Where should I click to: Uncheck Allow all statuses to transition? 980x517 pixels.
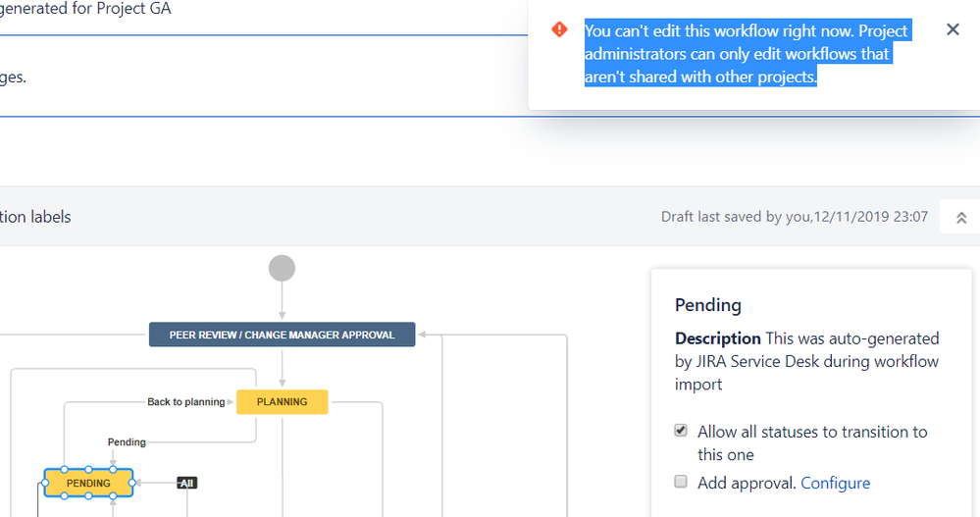pyautogui.click(x=681, y=430)
